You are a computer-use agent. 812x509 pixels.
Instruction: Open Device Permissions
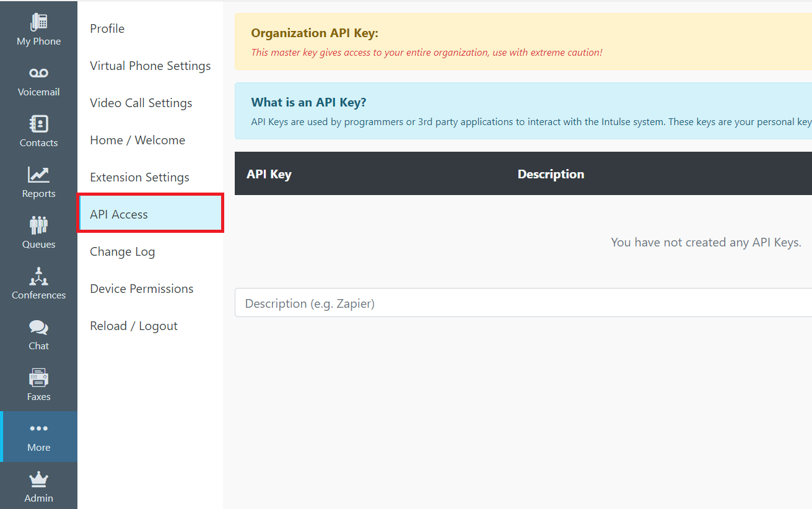pyautogui.click(x=141, y=289)
